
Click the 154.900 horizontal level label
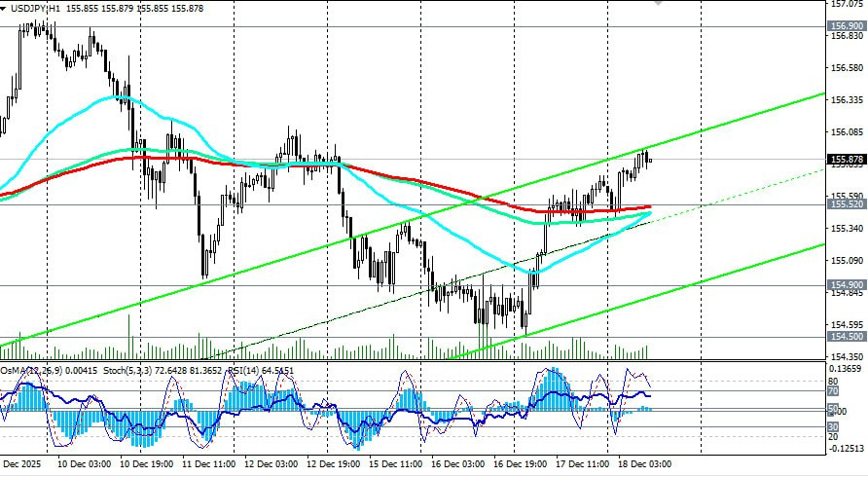tap(847, 285)
